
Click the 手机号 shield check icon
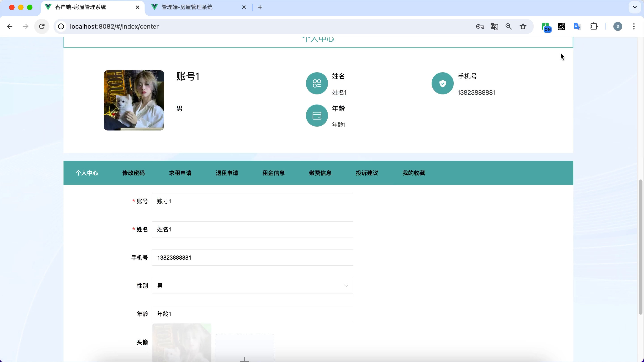pyautogui.click(x=442, y=83)
